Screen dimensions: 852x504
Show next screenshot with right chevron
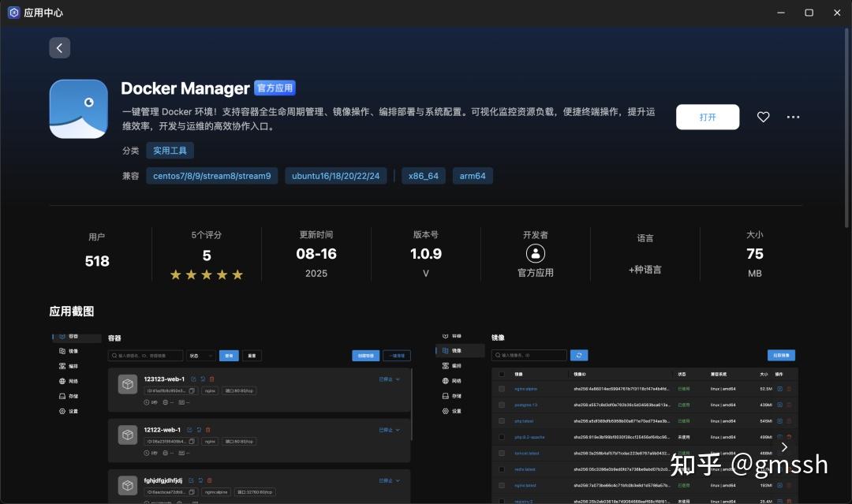(x=784, y=447)
